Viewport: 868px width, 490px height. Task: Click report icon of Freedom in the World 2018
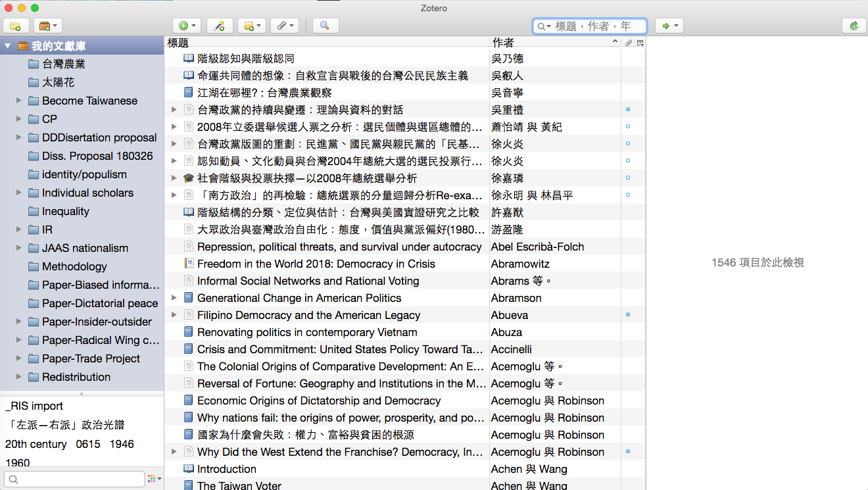coord(189,264)
